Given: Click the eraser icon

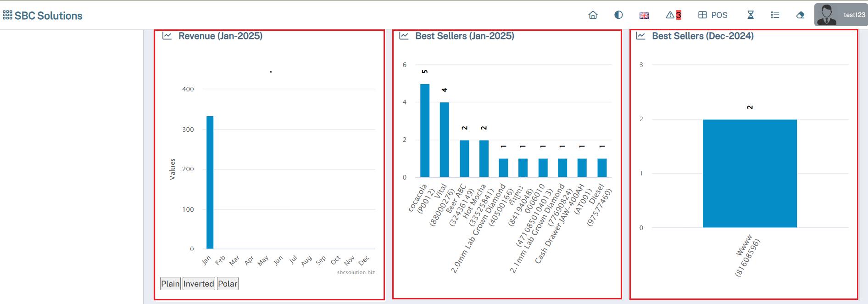Looking at the screenshot, I should tap(800, 15).
